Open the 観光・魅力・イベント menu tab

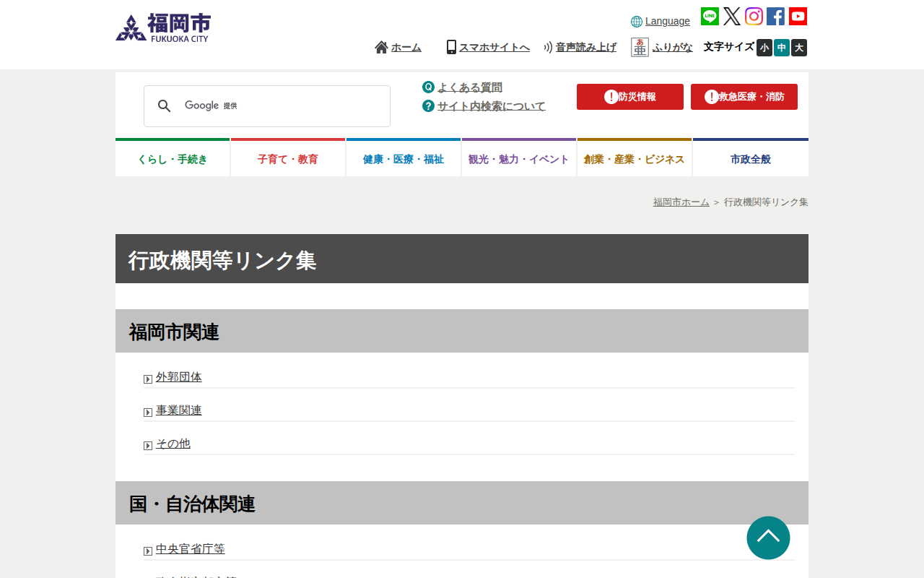point(519,158)
